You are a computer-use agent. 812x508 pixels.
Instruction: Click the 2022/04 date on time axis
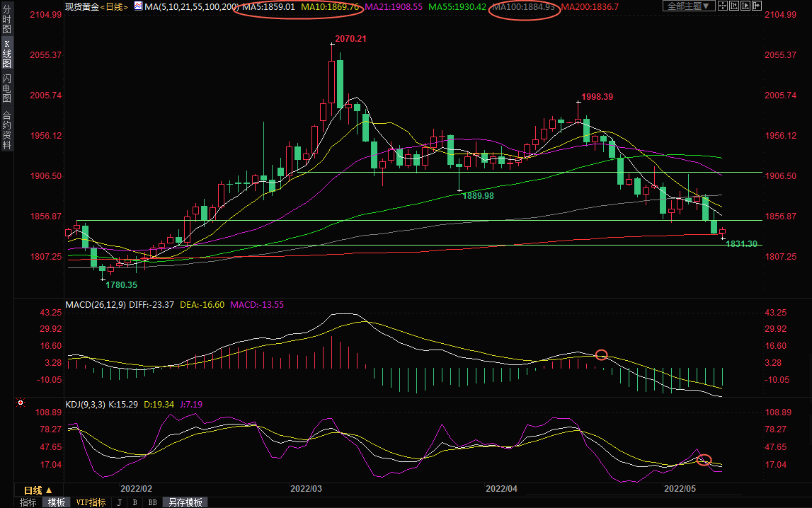point(501,488)
